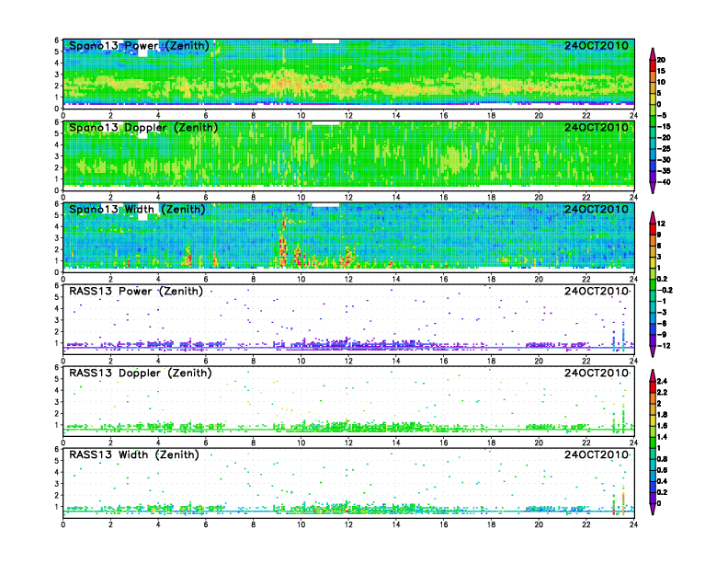Click the 24OCT2010 date in the Spano13 Power panel
This screenshot has width=728, height=563.
[x=597, y=46]
